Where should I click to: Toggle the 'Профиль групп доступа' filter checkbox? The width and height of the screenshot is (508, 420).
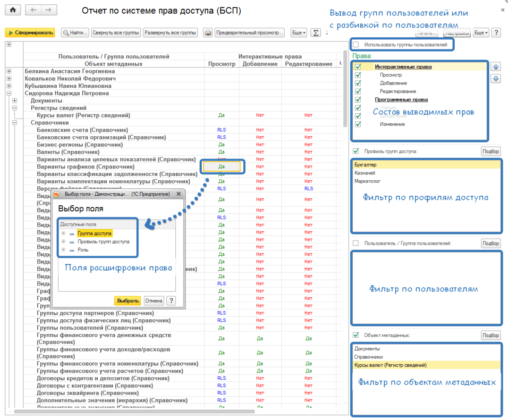[356, 151]
